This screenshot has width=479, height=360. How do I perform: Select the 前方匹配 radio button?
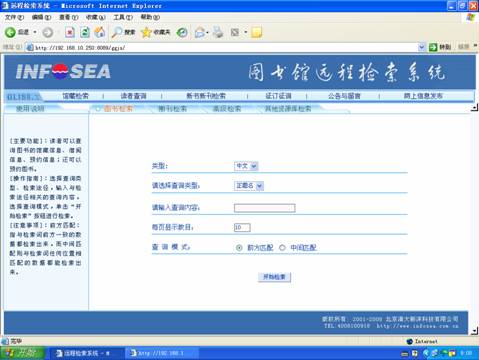[239, 248]
